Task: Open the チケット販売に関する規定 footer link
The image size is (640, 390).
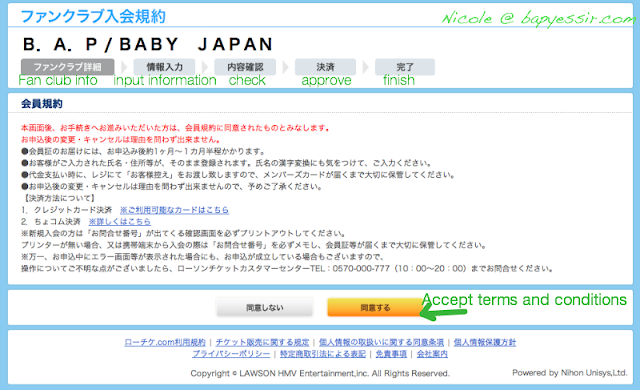Action: 262,342
